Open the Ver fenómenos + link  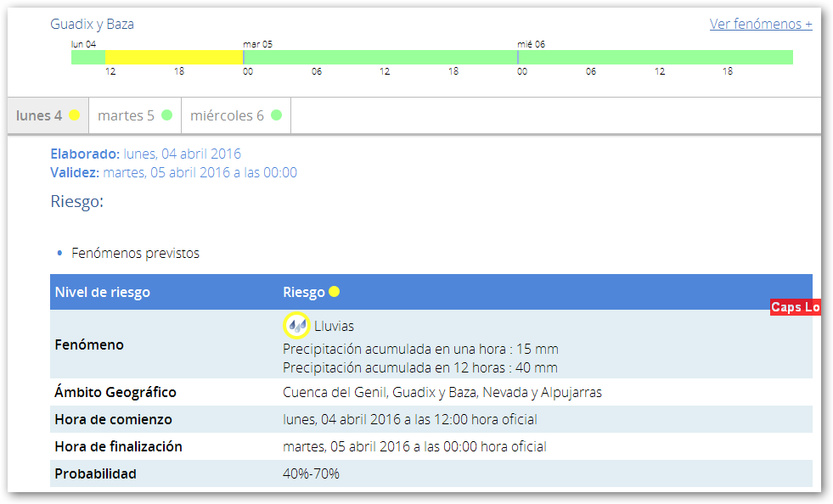point(761,24)
